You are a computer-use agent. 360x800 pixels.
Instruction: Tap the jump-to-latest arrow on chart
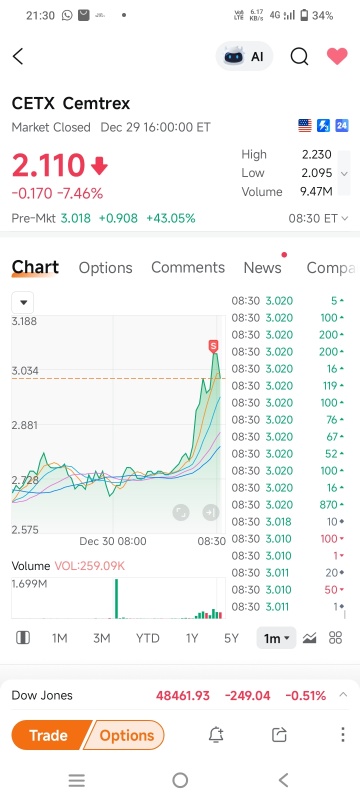coord(211,512)
